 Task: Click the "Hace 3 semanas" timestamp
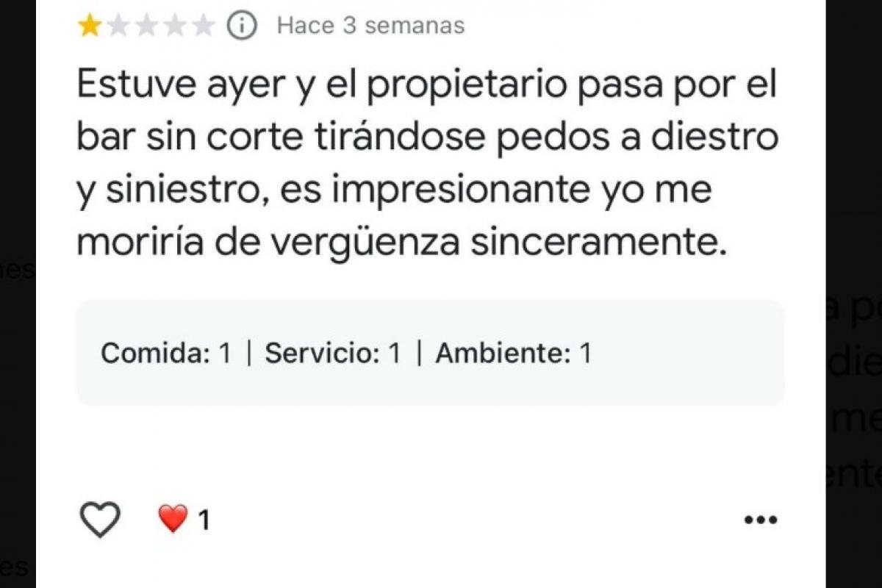(x=370, y=26)
